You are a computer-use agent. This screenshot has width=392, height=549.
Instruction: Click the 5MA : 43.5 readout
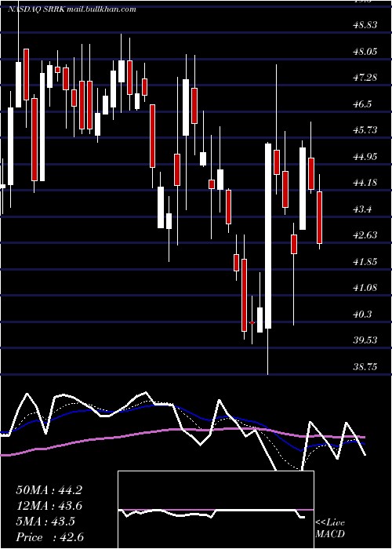(45, 522)
